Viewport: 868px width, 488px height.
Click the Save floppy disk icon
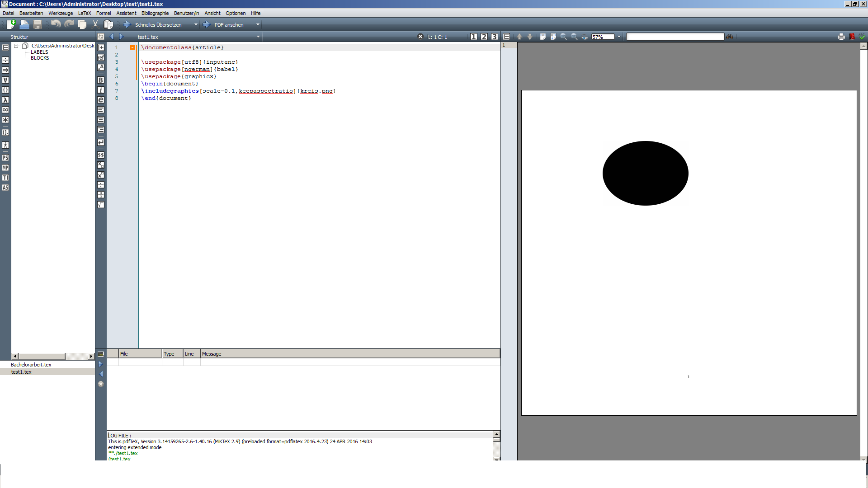click(38, 24)
